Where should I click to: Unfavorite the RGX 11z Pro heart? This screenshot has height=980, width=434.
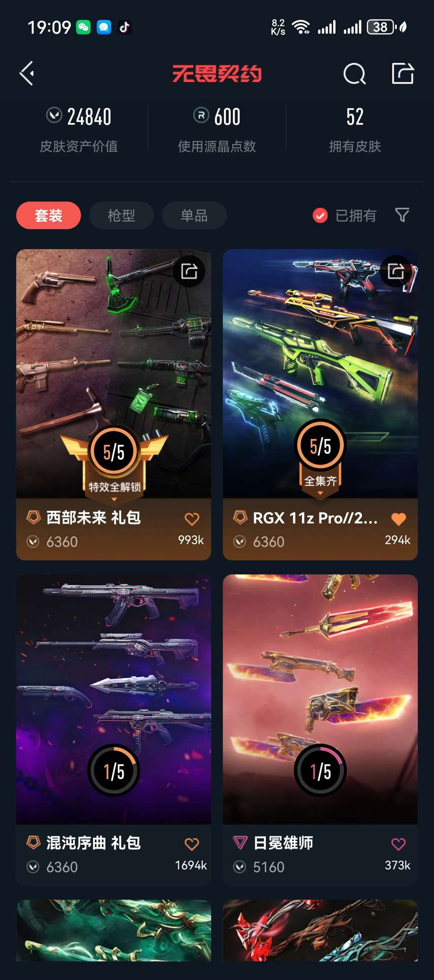coord(398,519)
